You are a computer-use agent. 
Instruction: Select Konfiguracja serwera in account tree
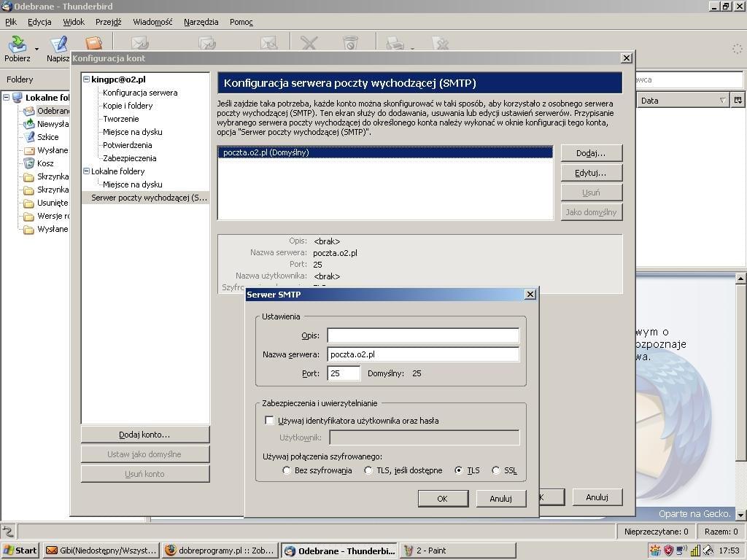[140, 93]
